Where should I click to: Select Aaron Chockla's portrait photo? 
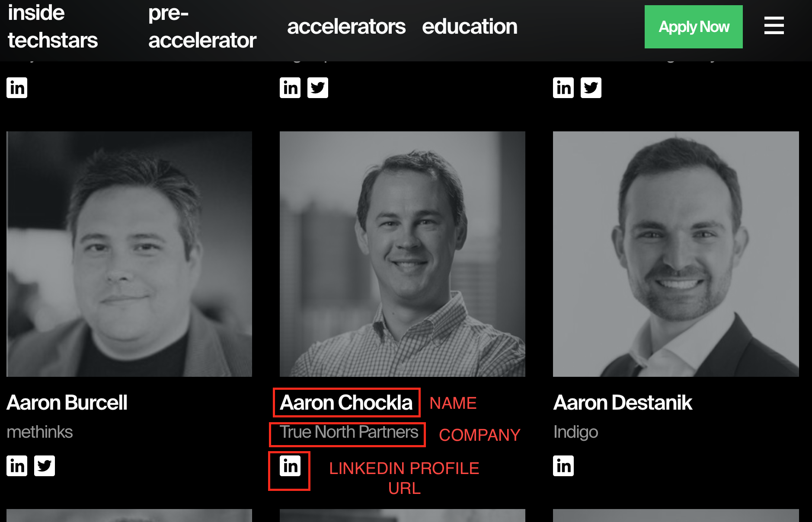(403, 254)
